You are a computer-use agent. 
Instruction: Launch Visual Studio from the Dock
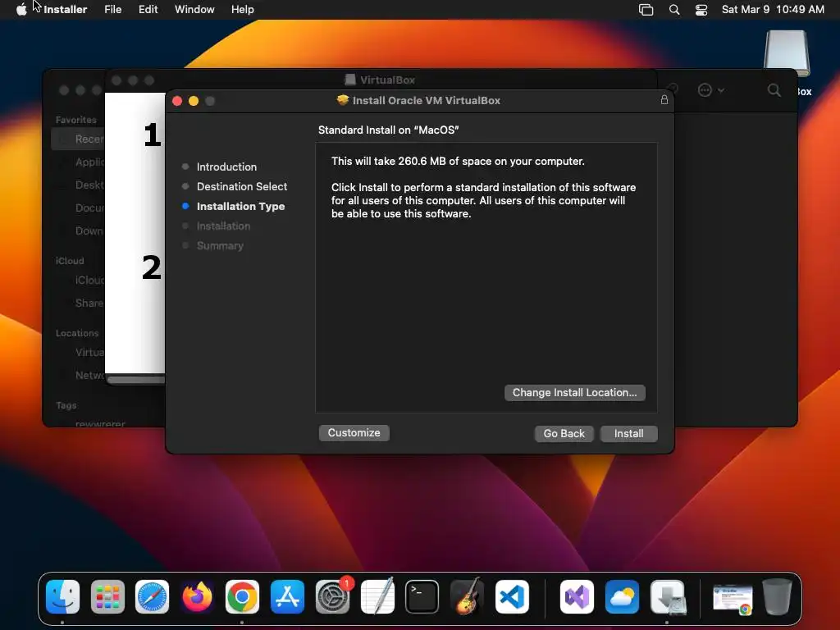(577, 597)
